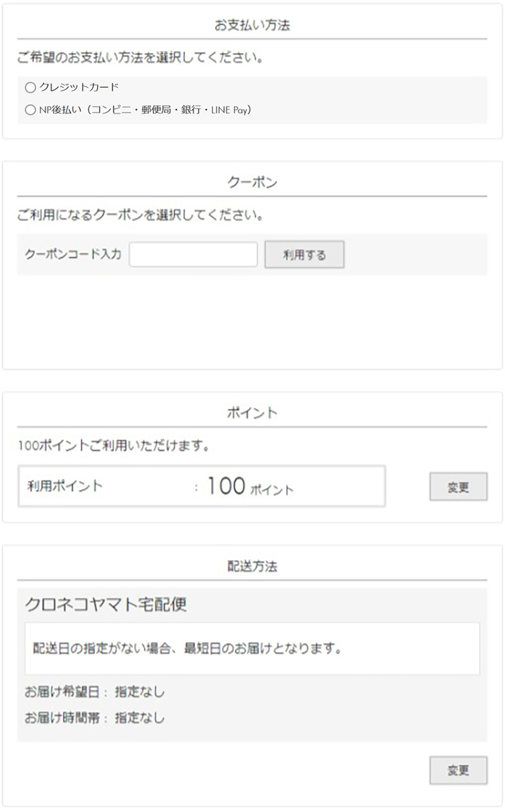The height and width of the screenshot is (812, 505).
Task: Click the クロネコヤマト宅配便 delivery title
Action: 105,605
